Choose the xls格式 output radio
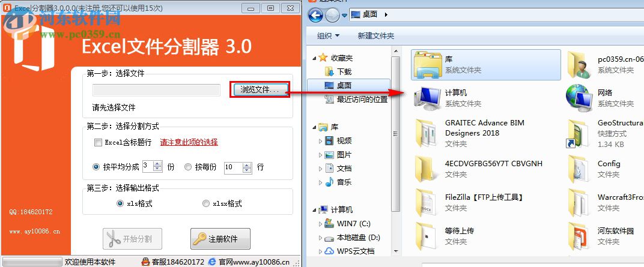The width and height of the screenshot is (644, 267). (x=120, y=203)
